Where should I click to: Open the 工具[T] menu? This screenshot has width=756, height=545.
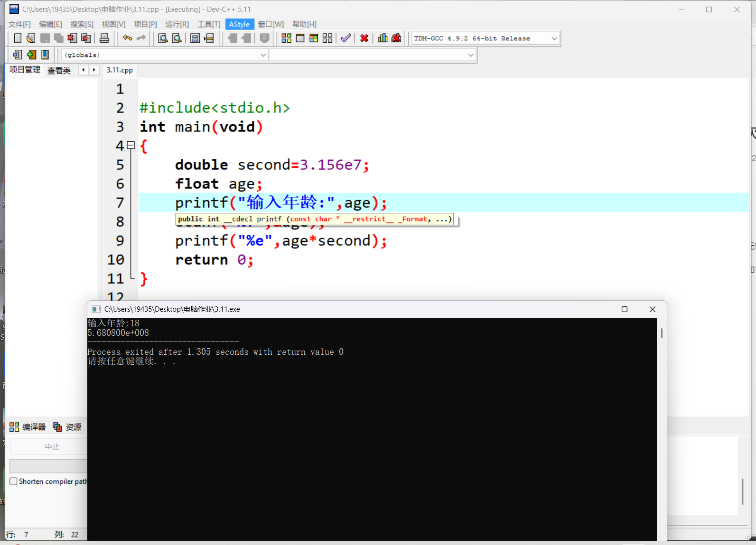[x=209, y=24]
